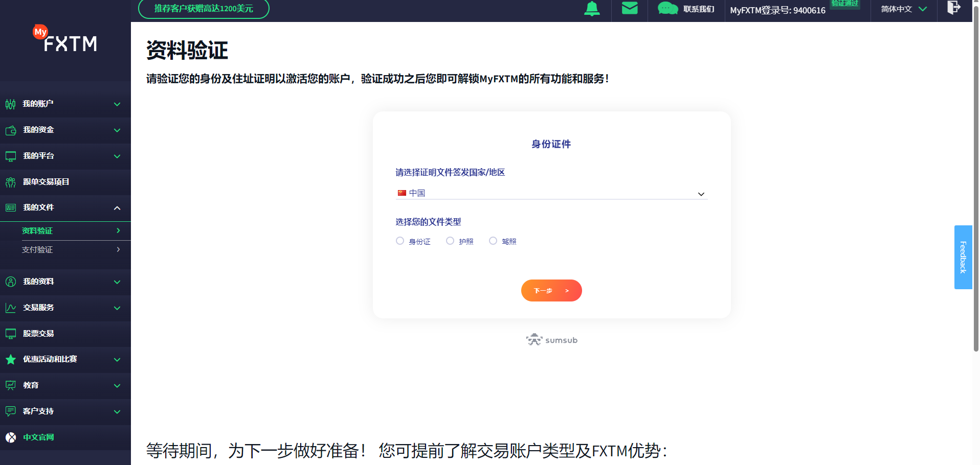
Task: Expand the 我的账户 chevron
Action: pos(117,104)
